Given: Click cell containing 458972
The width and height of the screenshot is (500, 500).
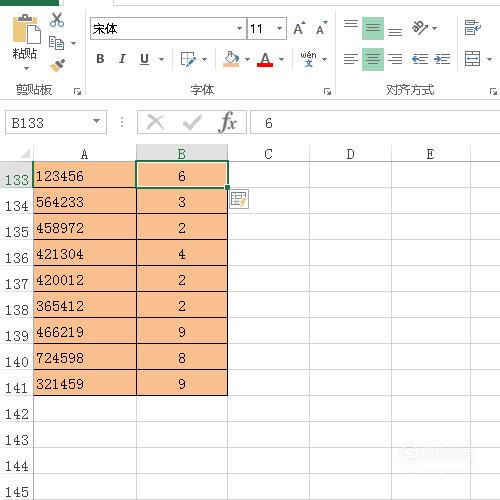Looking at the screenshot, I should click(x=85, y=227).
